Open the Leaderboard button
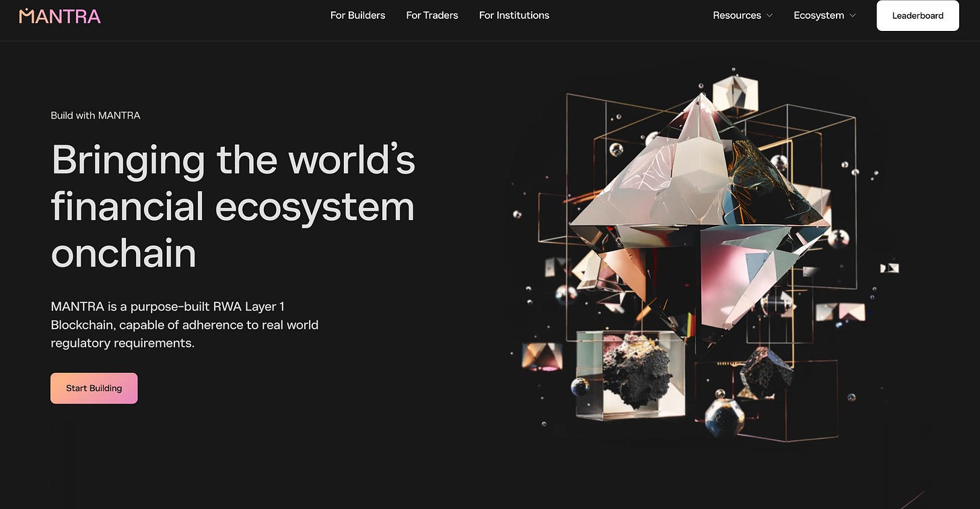The image size is (980, 509). [x=917, y=15]
